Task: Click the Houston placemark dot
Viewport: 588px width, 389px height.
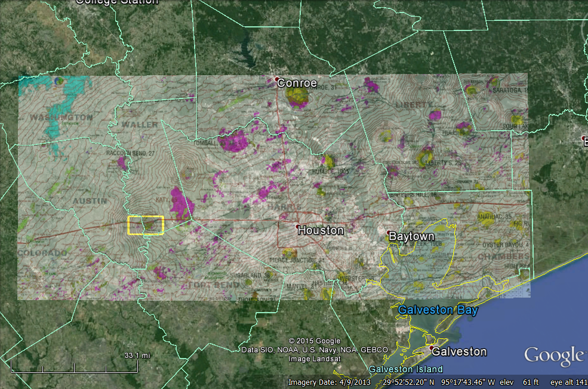Action: pyautogui.click(x=297, y=226)
